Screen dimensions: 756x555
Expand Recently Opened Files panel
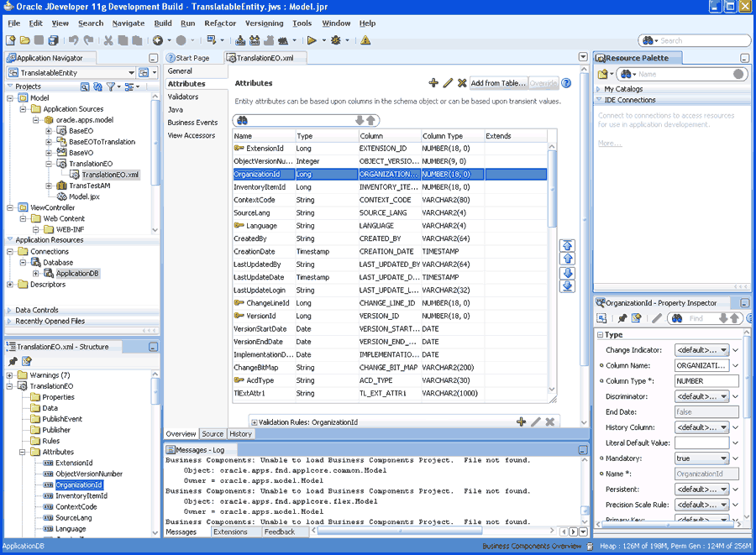click(x=9, y=322)
